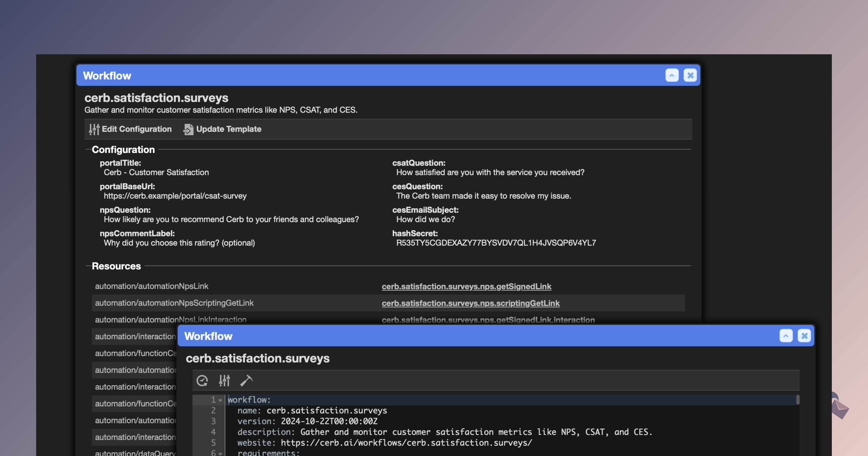Click the history clock icon in editor toolbar
The image size is (868, 456).
(x=202, y=380)
